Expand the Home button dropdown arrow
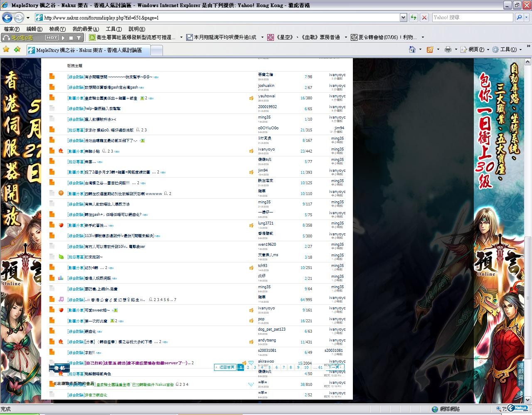 point(420,49)
